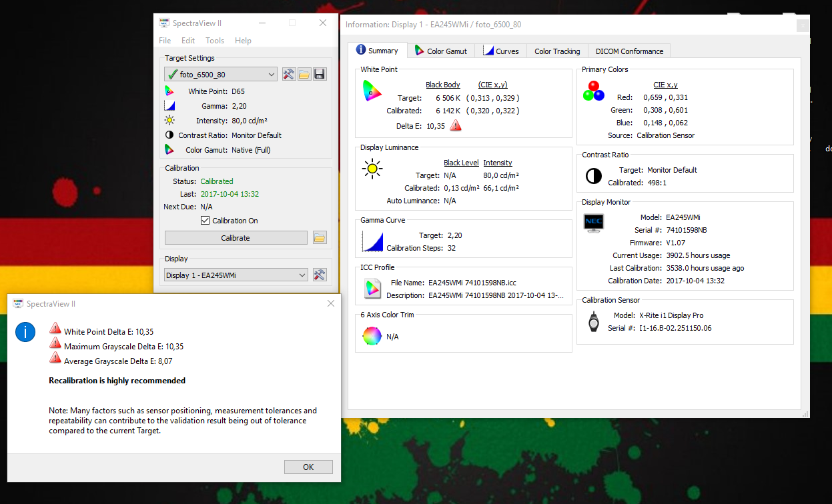This screenshot has height=504, width=832.
Task: Open the folder icon beside the Calibrate button
Action: (320, 238)
